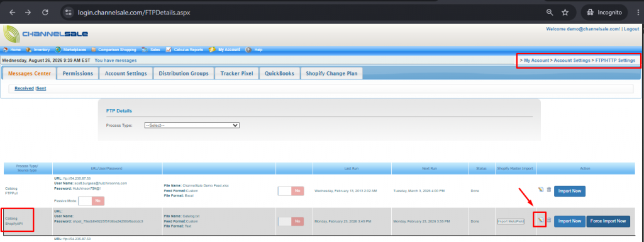Viewport: 644px width, 242px height.
Task: Click the ChannelSale logo
Action: point(45,34)
